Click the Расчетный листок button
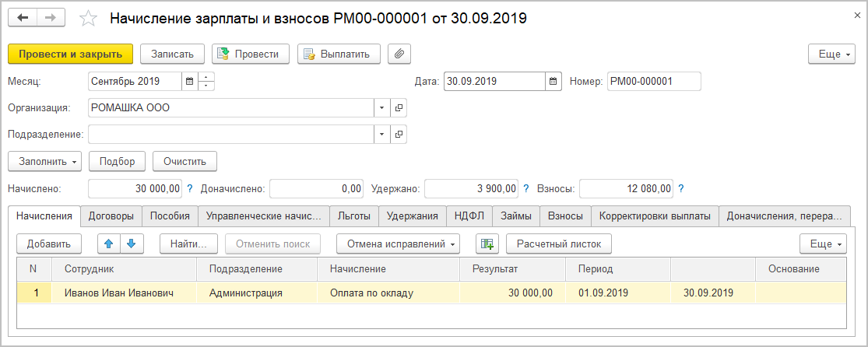This screenshot has width=868, height=347. 559,244
